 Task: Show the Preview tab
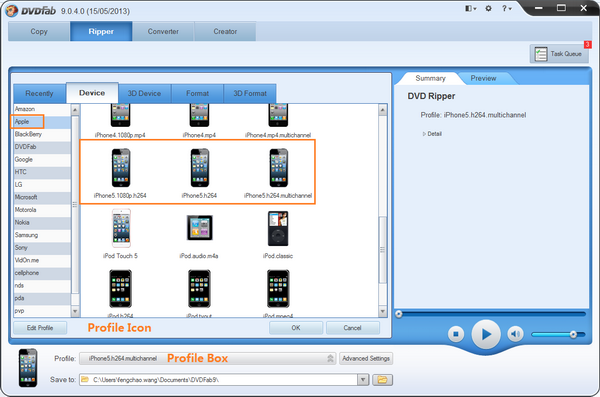483,78
